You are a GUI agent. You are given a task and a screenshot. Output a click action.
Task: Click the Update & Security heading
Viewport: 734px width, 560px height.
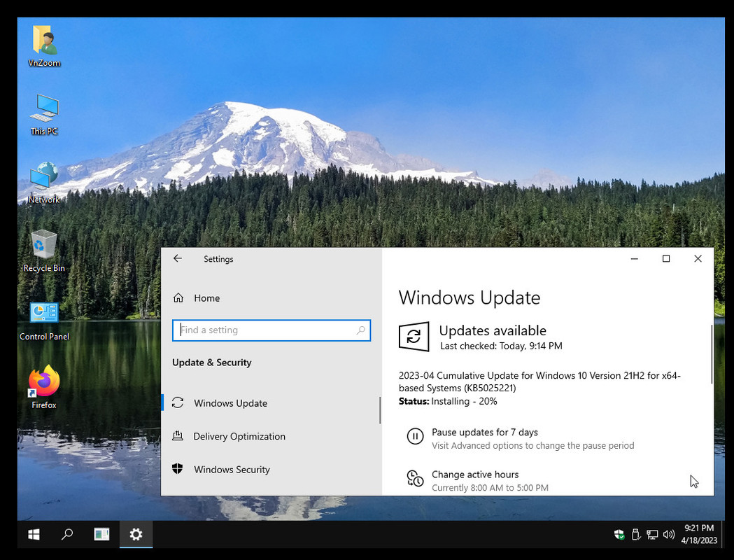pyautogui.click(x=211, y=363)
